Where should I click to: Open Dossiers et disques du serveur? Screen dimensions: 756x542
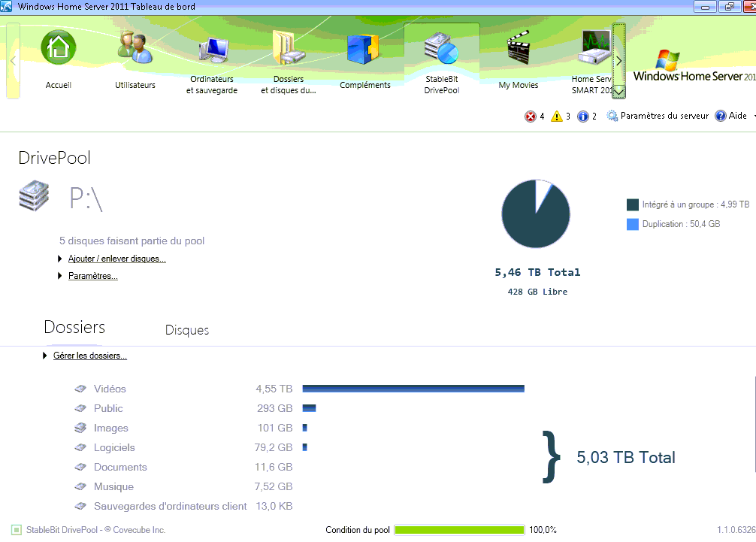coord(289,47)
